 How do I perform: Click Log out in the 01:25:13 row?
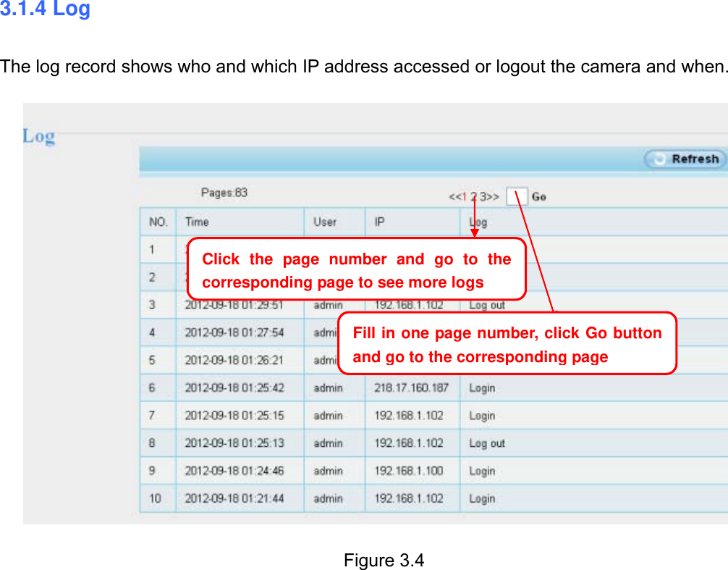486,444
